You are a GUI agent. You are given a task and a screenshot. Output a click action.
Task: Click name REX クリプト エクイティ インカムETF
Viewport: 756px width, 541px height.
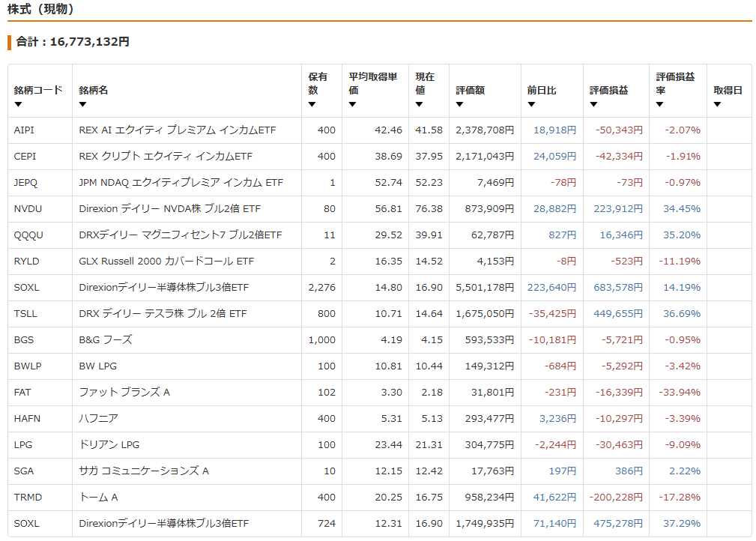166,156
